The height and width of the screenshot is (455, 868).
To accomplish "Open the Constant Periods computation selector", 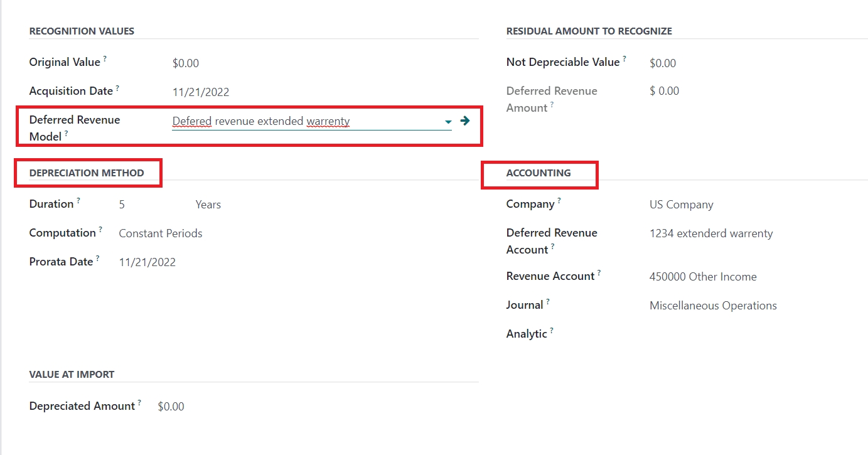I will pyautogui.click(x=161, y=233).
